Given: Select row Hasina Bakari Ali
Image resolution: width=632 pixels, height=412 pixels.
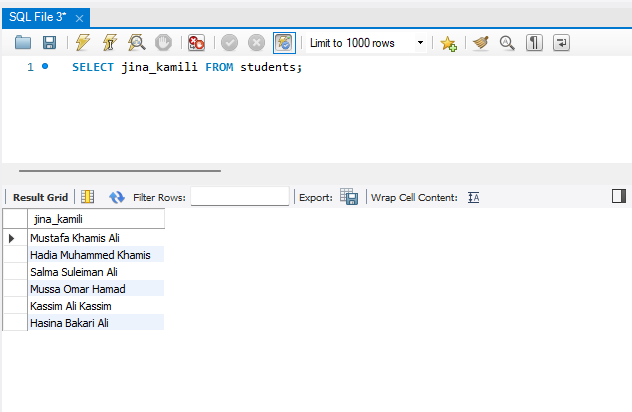Looking at the screenshot, I should [x=96, y=323].
